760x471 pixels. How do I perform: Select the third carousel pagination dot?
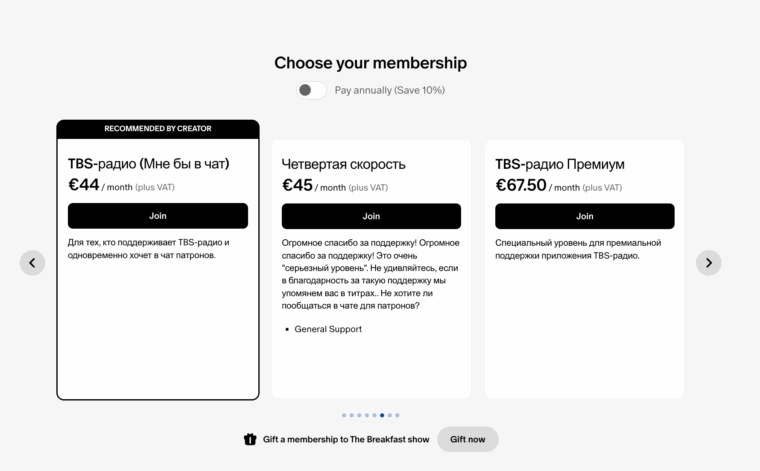pos(359,415)
